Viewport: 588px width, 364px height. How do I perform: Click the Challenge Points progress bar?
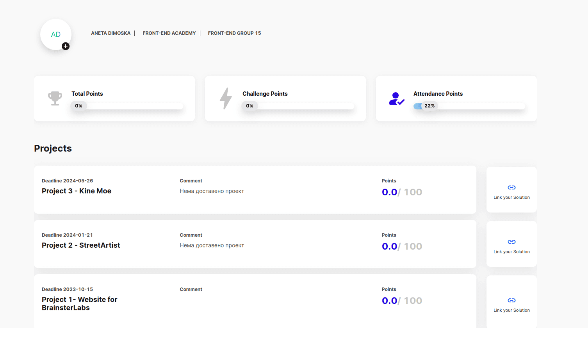tap(298, 106)
